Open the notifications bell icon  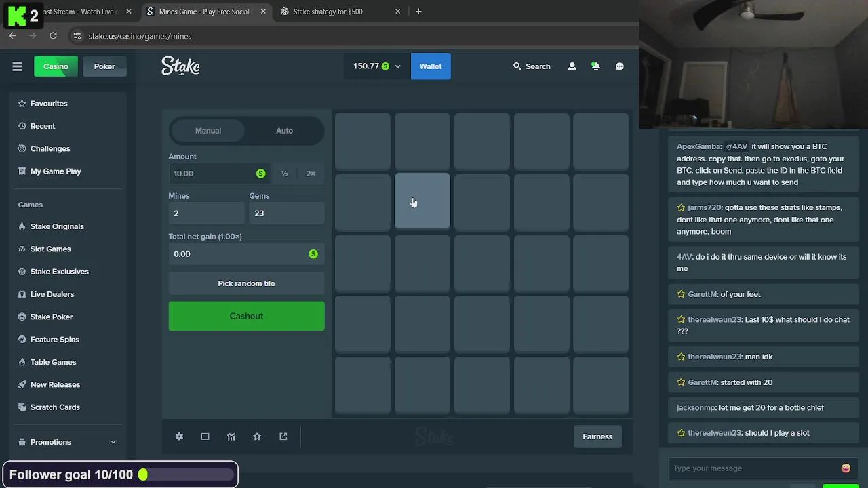595,66
